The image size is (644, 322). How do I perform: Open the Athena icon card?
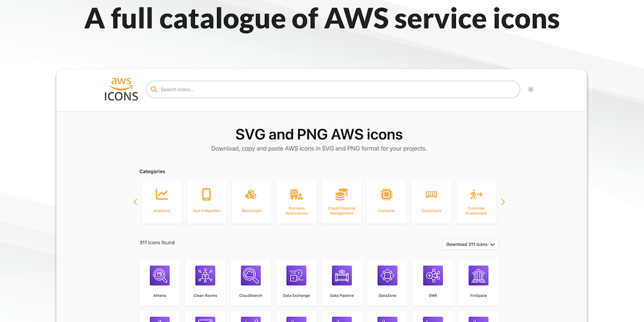160,283
